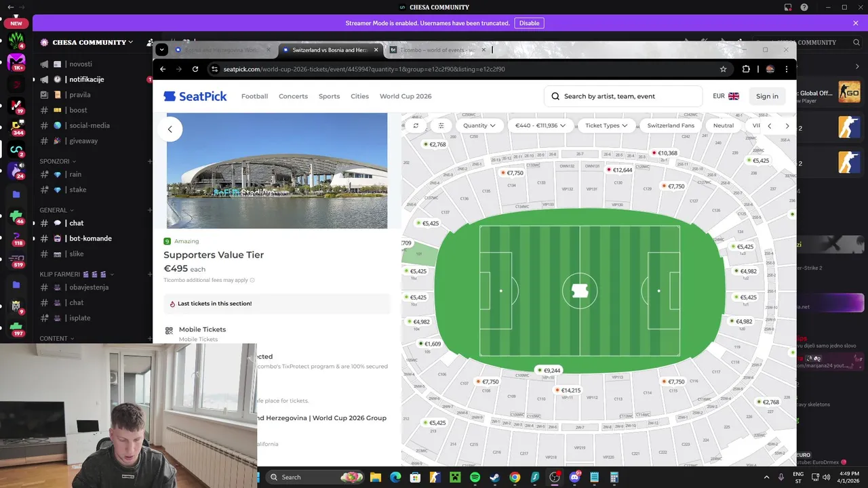Open the filters settings icon on map
Screen dimensions: 868x488
441,125
